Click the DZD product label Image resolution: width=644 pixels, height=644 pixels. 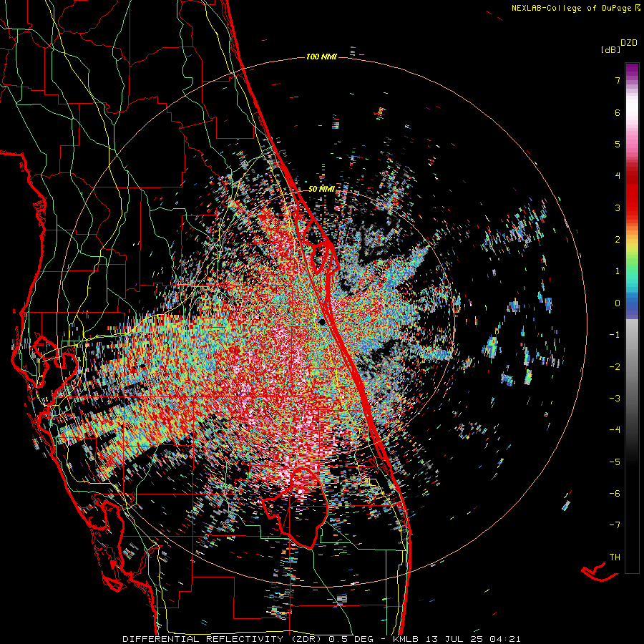pyautogui.click(x=629, y=43)
